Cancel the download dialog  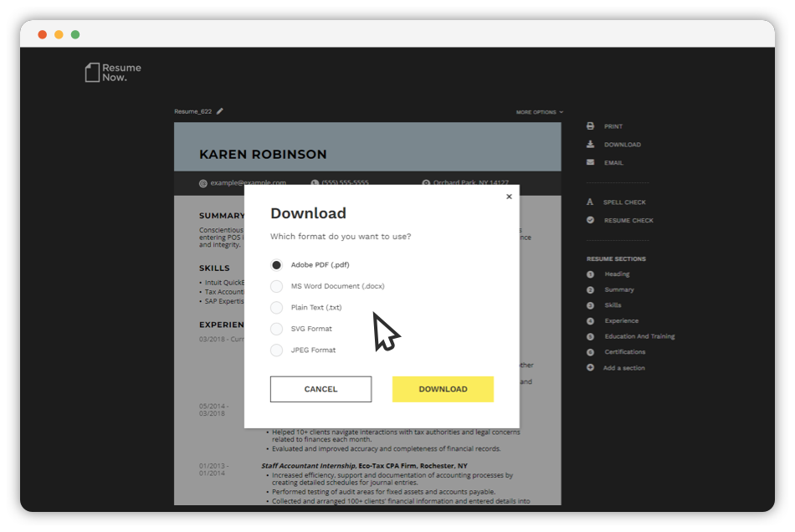click(x=321, y=389)
